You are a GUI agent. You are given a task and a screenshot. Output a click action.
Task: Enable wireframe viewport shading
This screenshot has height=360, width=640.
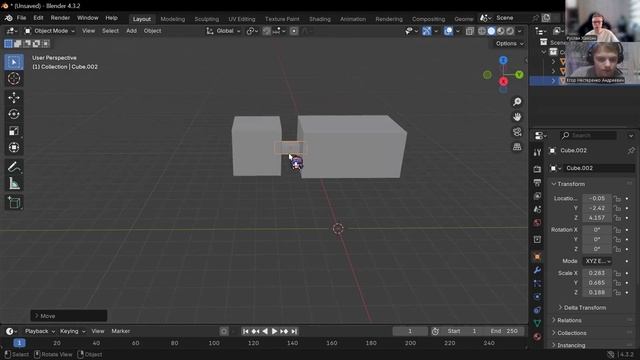pyautogui.click(x=482, y=31)
